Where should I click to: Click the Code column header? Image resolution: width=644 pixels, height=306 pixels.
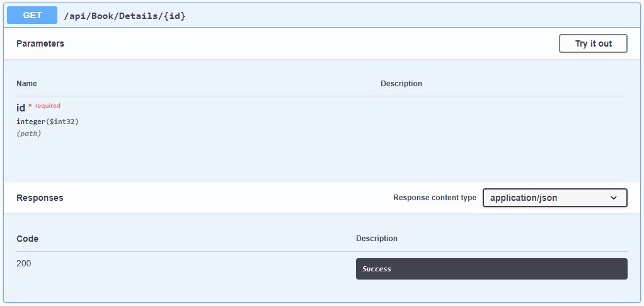(28, 239)
